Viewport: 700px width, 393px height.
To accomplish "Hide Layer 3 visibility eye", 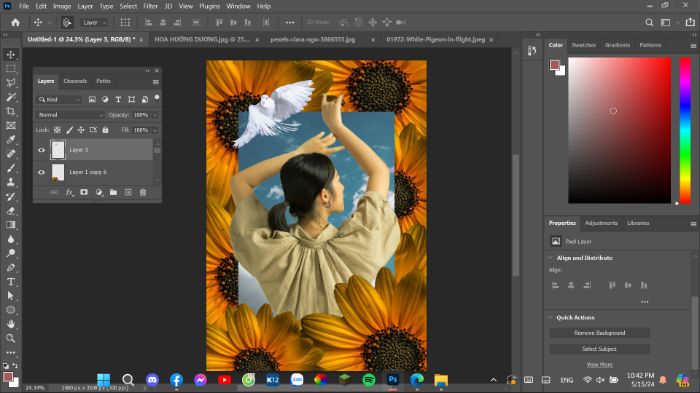I will tap(41, 150).
